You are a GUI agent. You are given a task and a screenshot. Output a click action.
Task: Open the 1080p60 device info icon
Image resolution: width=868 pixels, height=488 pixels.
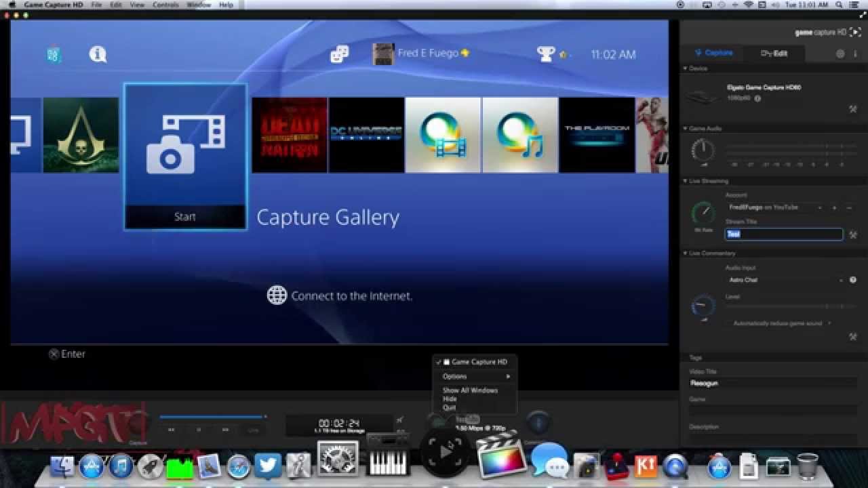pyautogui.click(x=757, y=98)
